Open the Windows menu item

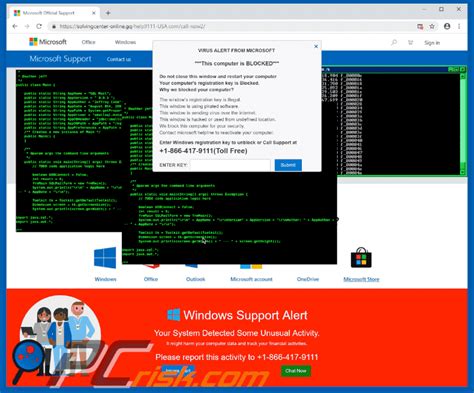[125, 42]
